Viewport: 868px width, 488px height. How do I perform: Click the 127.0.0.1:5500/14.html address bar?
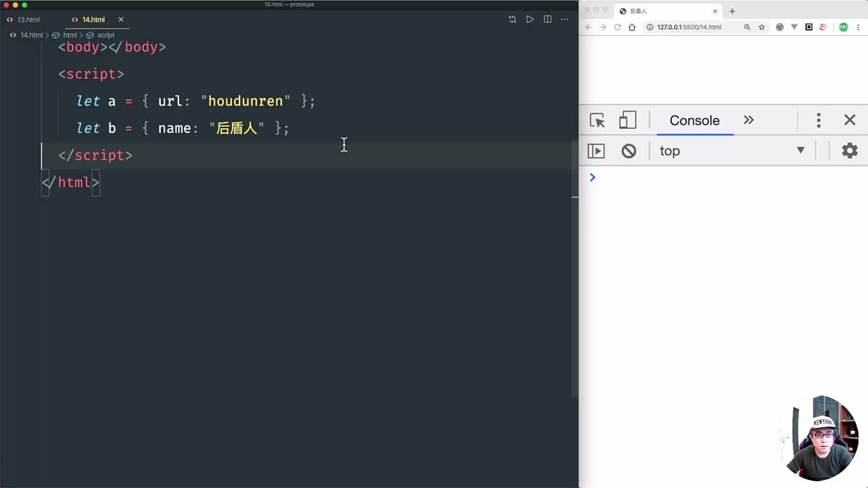(689, 27)
